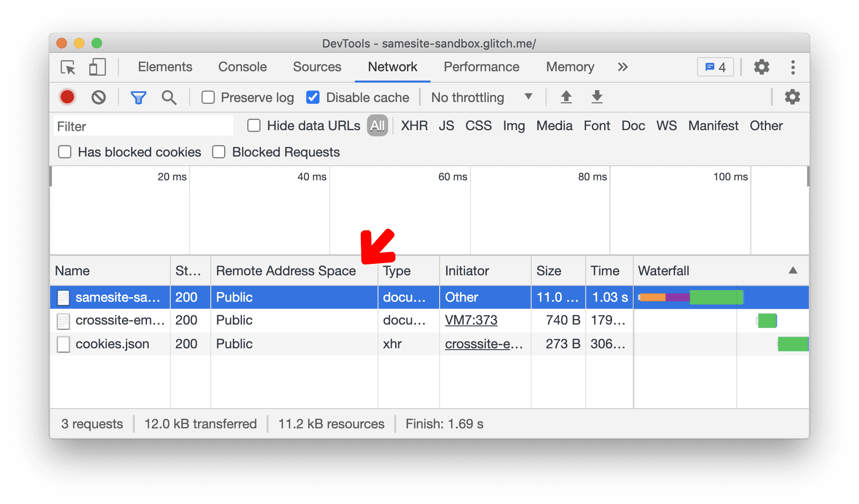
Task: Click the overflow chevron >> button
Action: 622,67
